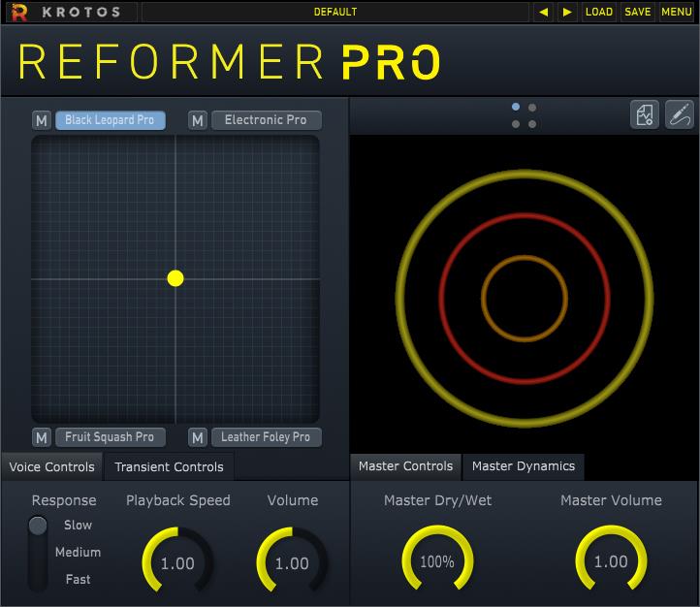The height and width of the screenshot is (607, 700).
Task: Open Black Leopard Pro library selector
Action: coord(111,120)
